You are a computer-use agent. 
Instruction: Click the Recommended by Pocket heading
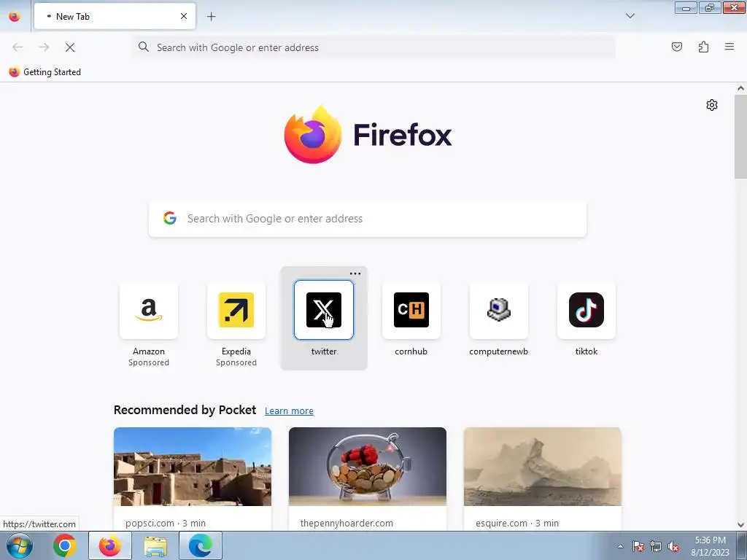[x=185, y=410]
